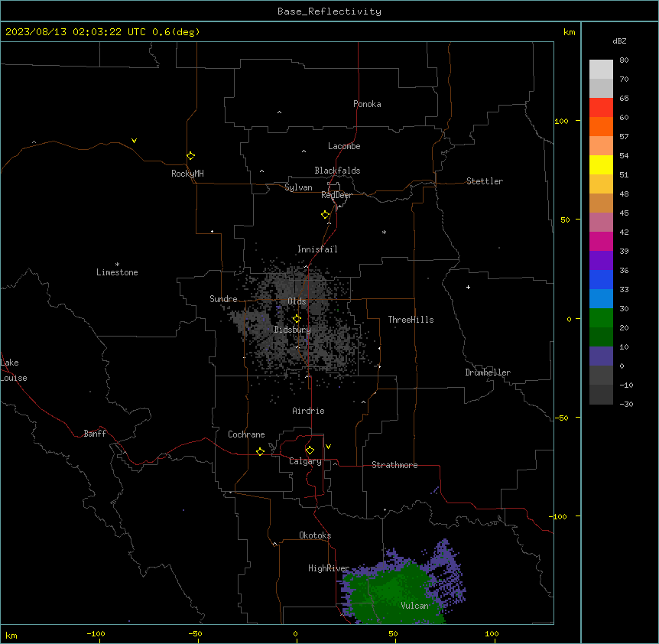The width and height of the screenshot is (659, 644).
Task: Click the Banff label
Action: [95, 434]
